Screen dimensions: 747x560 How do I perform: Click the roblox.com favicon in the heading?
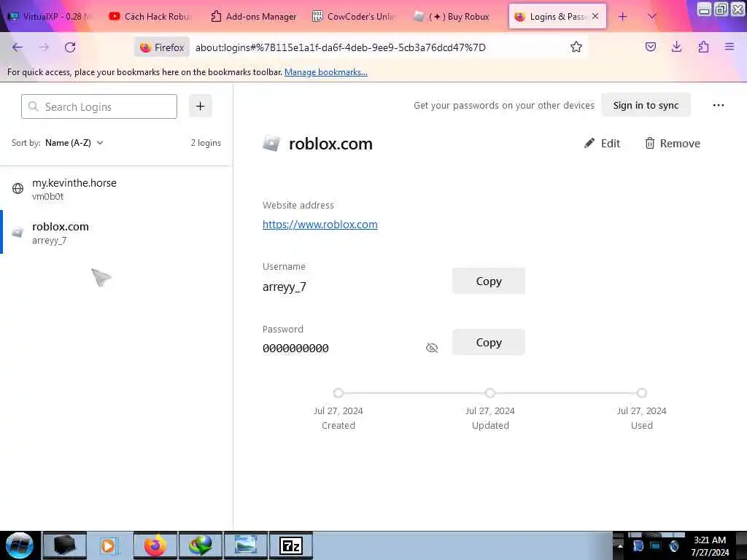(x=271, y=144)
